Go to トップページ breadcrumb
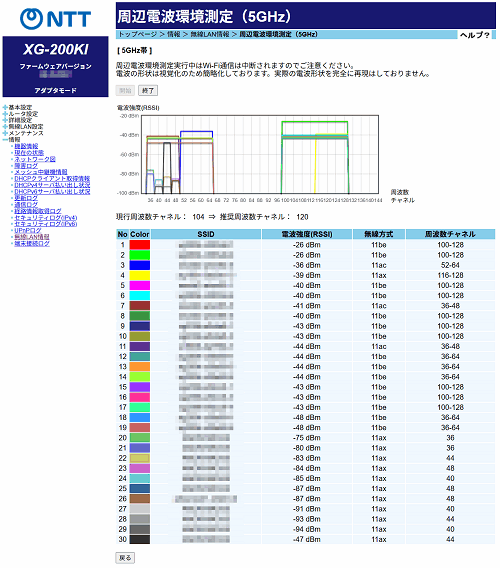Viewport: 500px width, 568px height. 138,34
